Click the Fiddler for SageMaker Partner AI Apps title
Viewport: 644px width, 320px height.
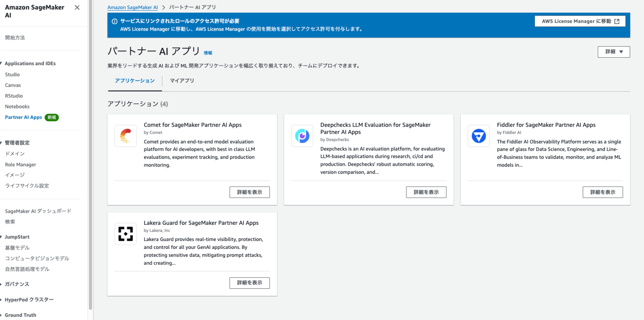tap(546, 125)
